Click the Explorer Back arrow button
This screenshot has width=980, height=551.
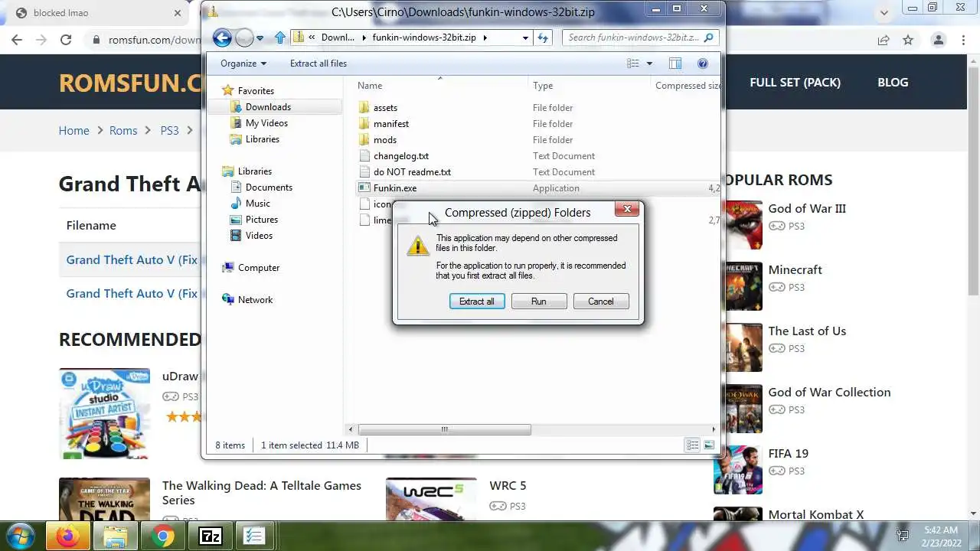coord(222,37)
